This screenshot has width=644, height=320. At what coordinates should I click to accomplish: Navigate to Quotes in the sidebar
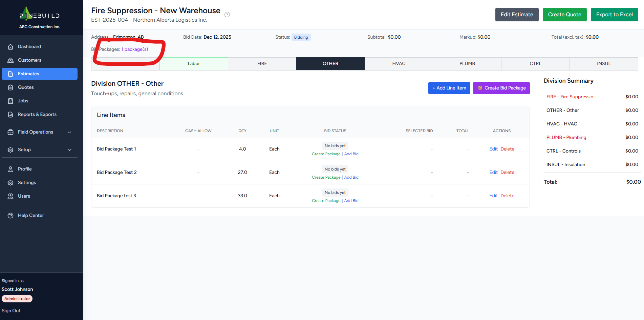coord(25,87)
